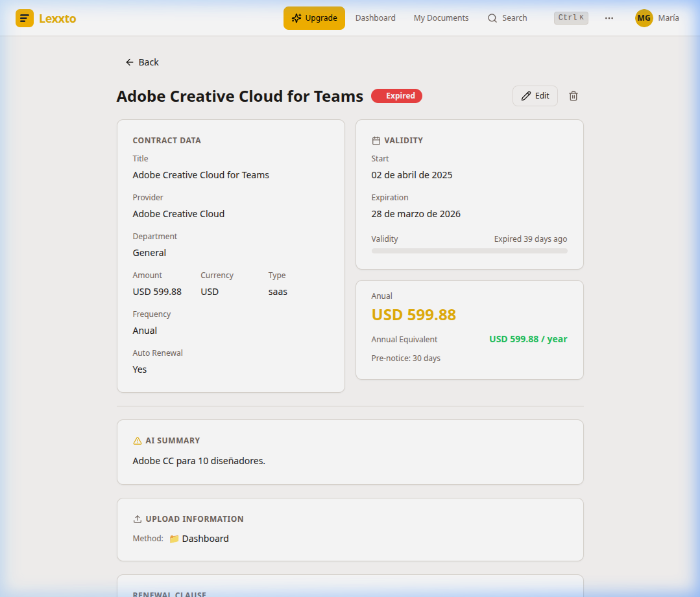Click department value General
Image resolution: width=700 pixels, height=597 pixels.
[x=149, y=253]
